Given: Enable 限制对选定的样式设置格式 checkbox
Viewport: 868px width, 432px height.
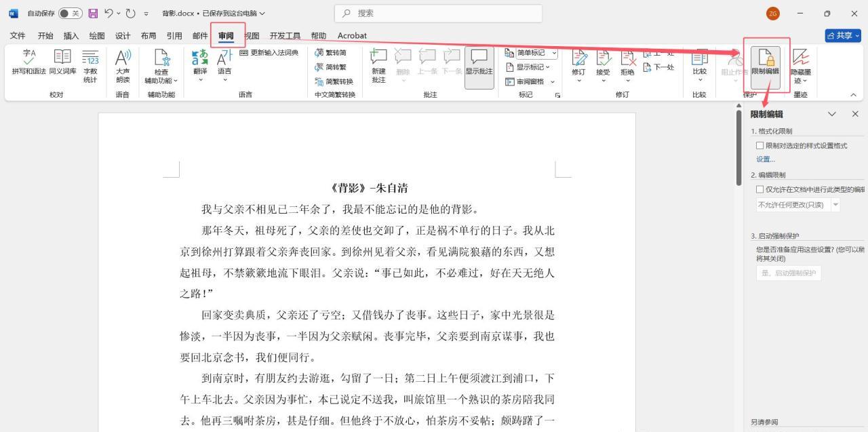Looking at the screenshot, I should pyautogui.click(x=759, y=145).
